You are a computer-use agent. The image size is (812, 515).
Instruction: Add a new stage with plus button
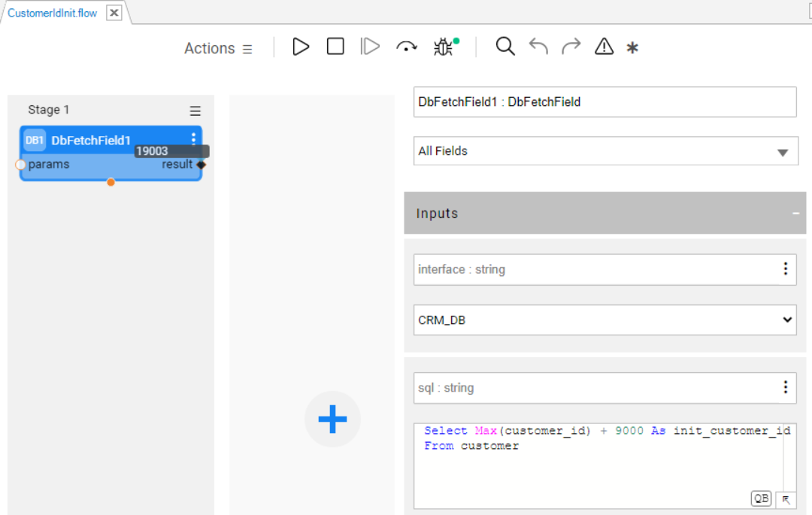[x=332, y=419]
